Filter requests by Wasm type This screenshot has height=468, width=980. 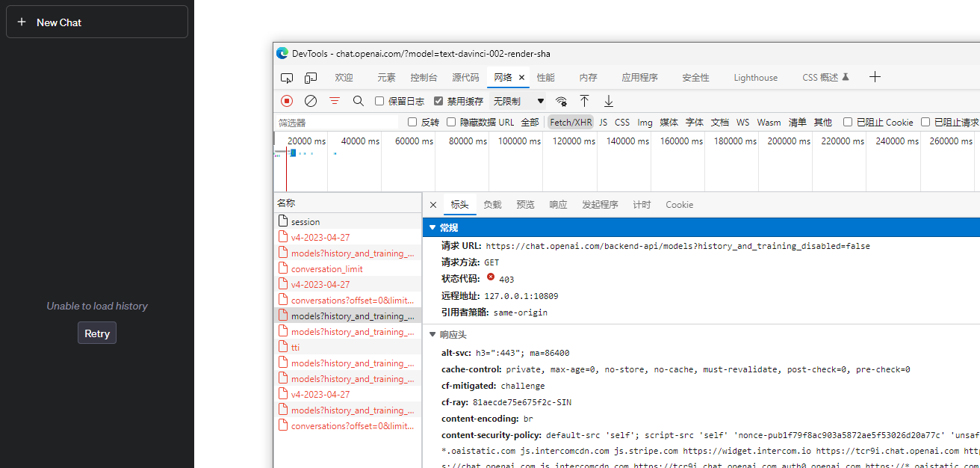769,122
